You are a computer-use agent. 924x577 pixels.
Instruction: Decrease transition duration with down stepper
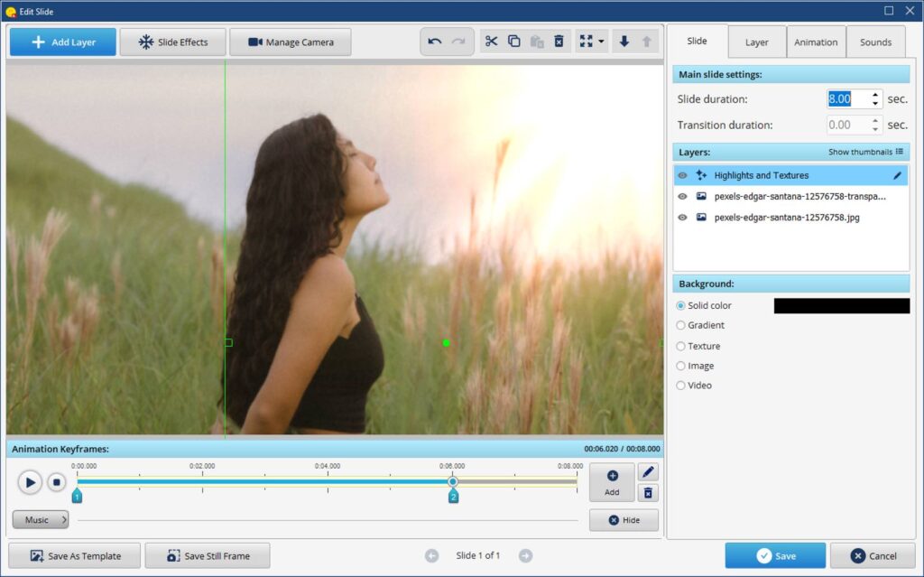(x=875, y=129)
